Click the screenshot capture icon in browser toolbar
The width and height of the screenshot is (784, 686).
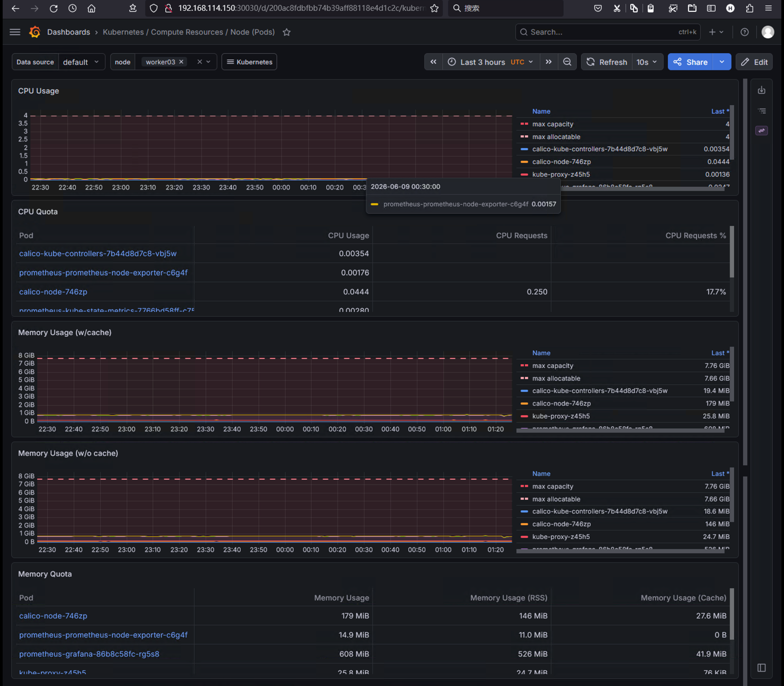[673, 9]
